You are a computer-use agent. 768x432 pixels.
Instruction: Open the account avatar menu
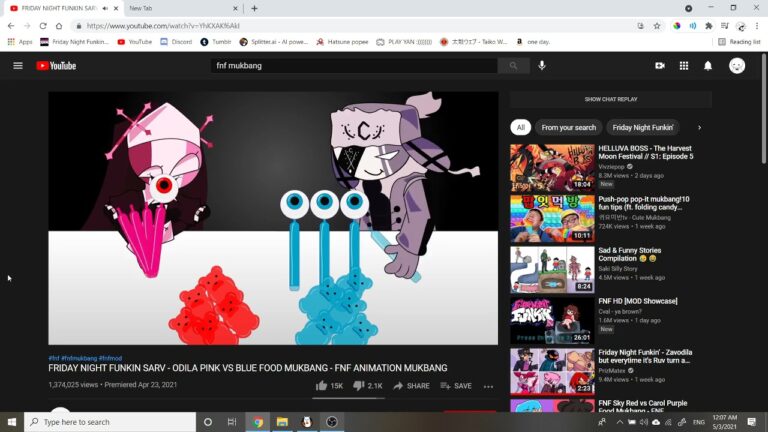click(737, 66)
